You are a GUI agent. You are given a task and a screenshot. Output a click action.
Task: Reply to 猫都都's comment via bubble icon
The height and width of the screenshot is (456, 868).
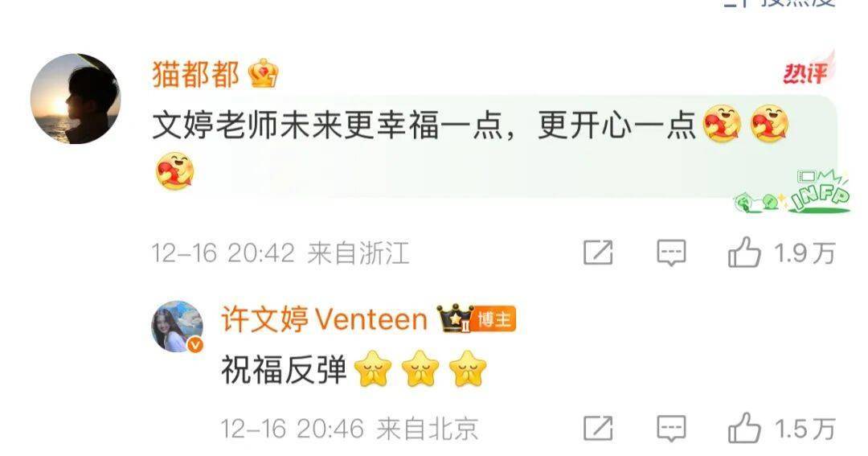(x=671, y=253)
